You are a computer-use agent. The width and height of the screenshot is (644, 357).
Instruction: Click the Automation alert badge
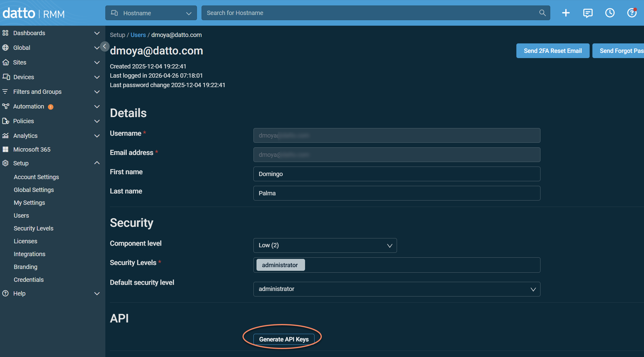click(x=51, y=107)
